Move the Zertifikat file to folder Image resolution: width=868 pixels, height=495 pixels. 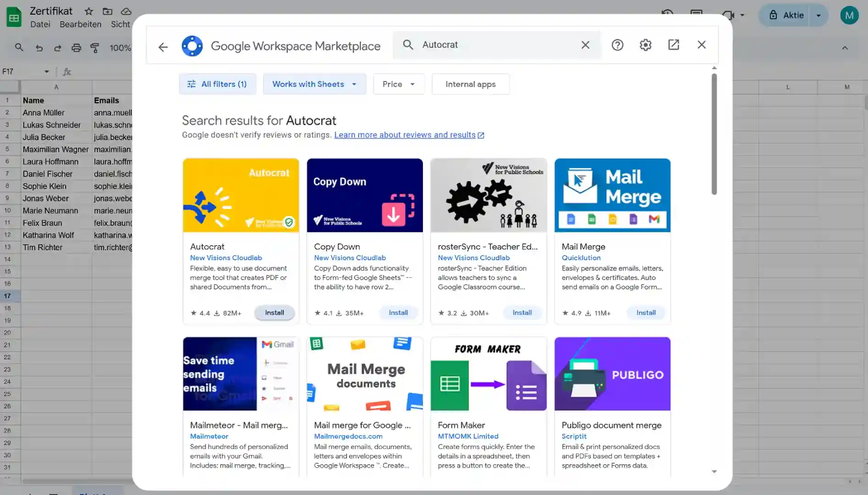coord(107,11)
